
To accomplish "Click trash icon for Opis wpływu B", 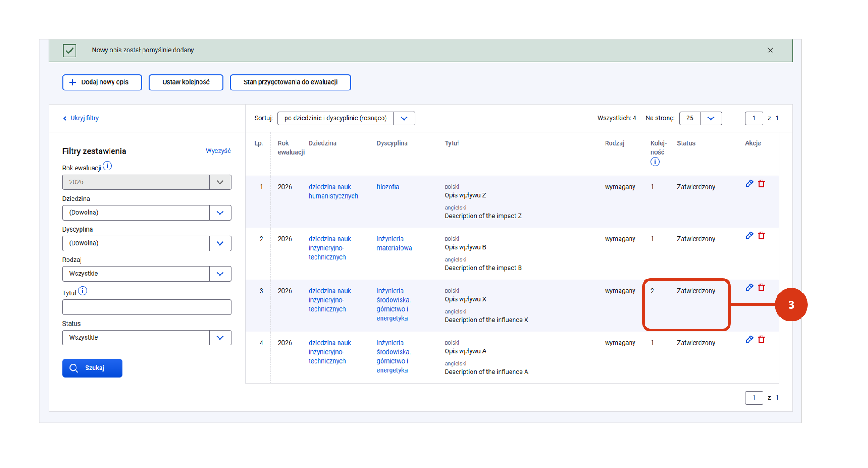I will click(x=761, y=236).
